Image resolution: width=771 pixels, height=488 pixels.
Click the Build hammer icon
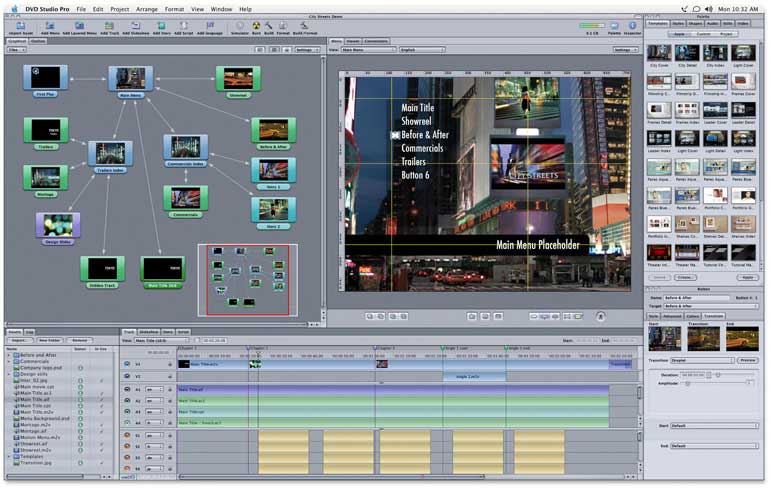coord(269,26)
